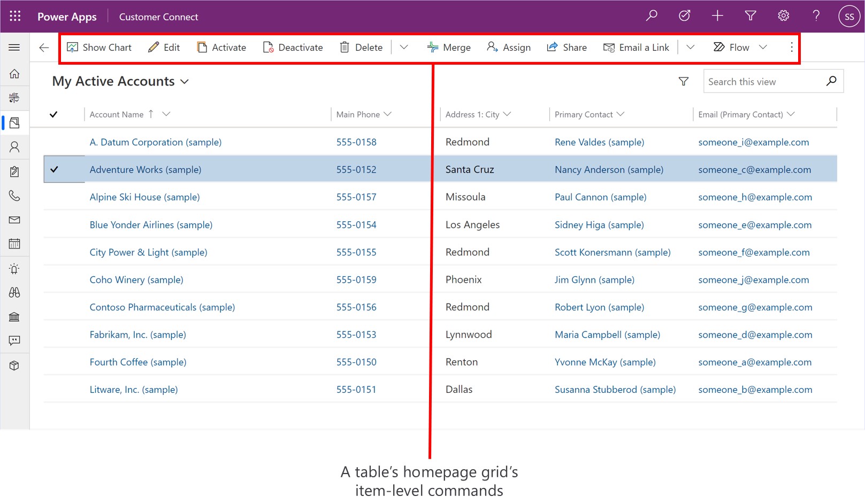Open contact Maria Campbell (sample)

pos(607,335)
